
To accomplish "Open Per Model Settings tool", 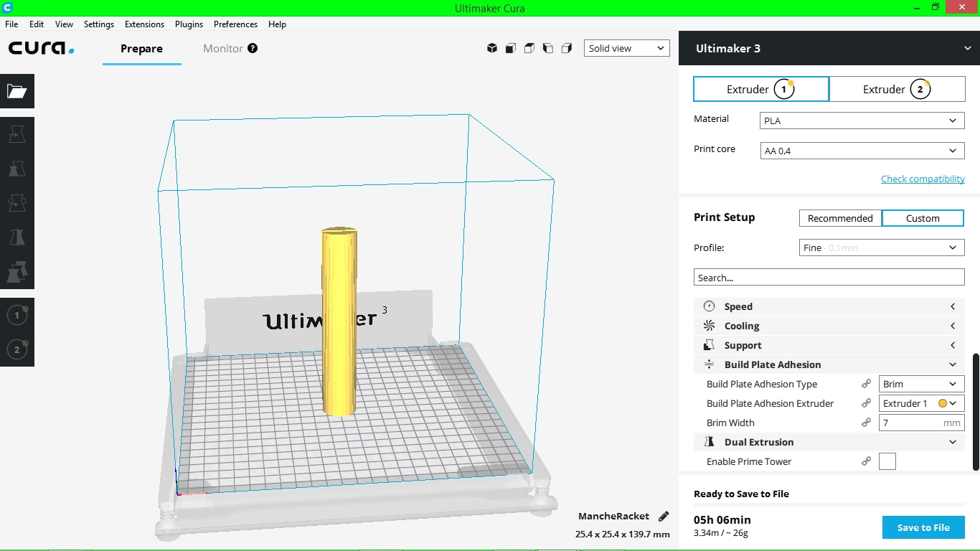I will pos(17,272).
